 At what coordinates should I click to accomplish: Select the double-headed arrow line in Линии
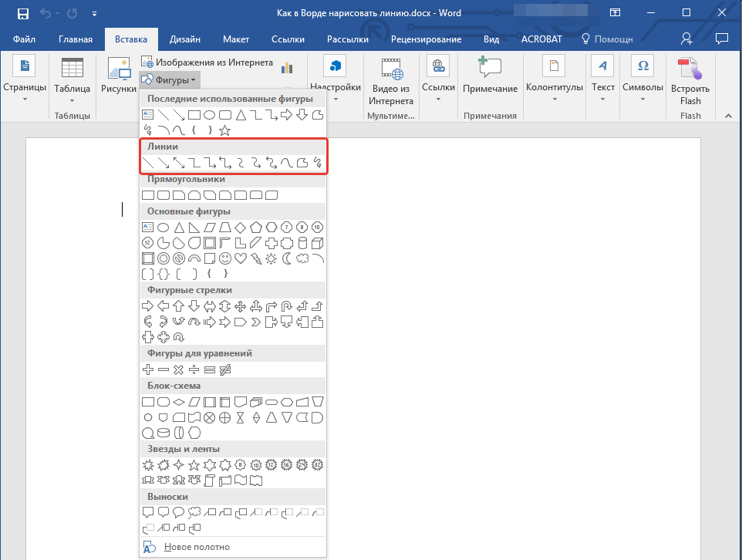[x=179, y=163]
